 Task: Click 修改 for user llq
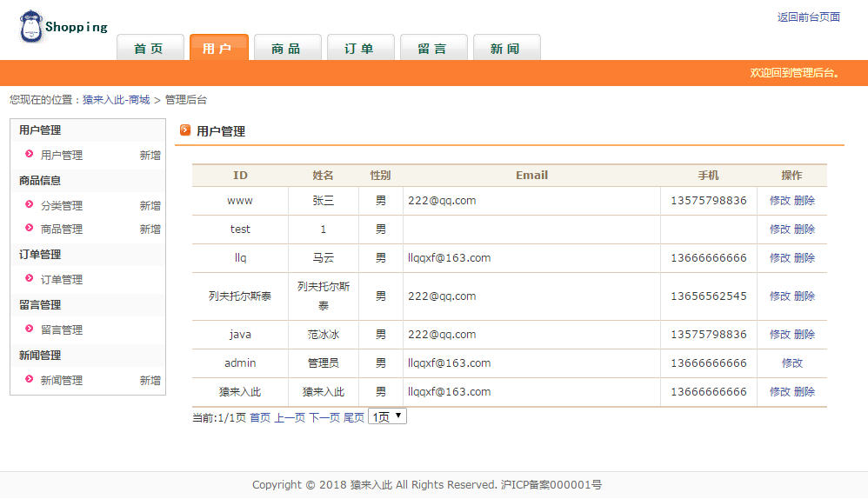(780, 258)
